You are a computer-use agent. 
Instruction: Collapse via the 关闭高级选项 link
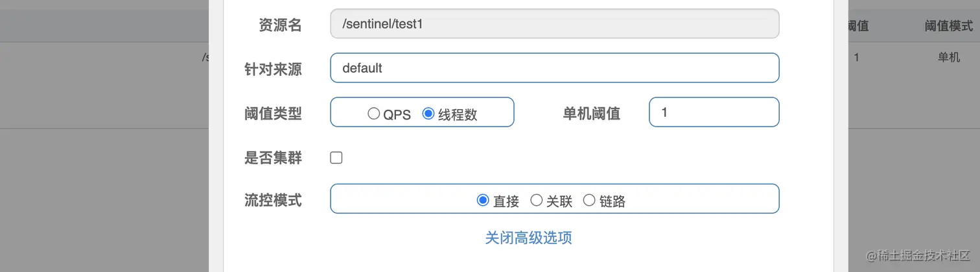click(x=528, y=238)
